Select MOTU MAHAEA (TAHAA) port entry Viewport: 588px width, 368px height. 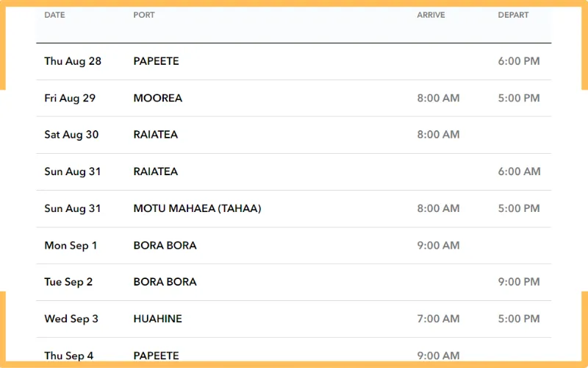[197, 208]
